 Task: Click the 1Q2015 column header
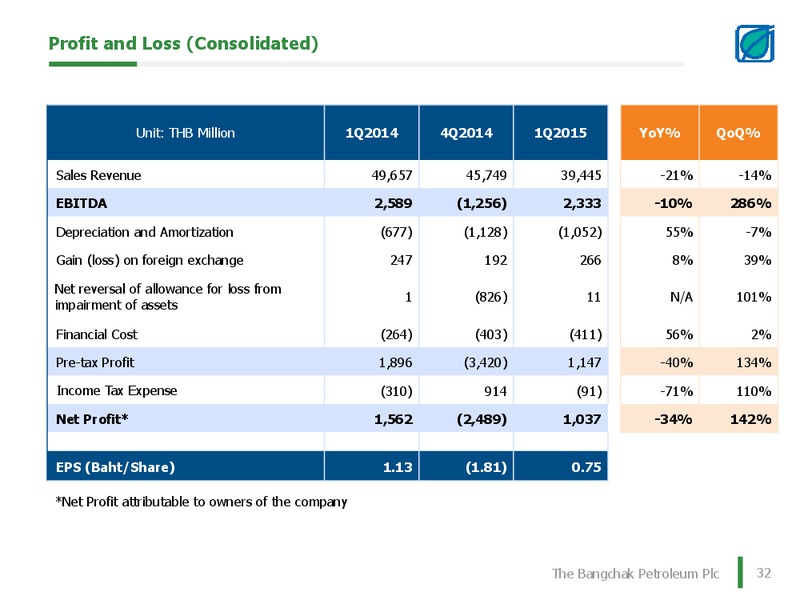560,133
